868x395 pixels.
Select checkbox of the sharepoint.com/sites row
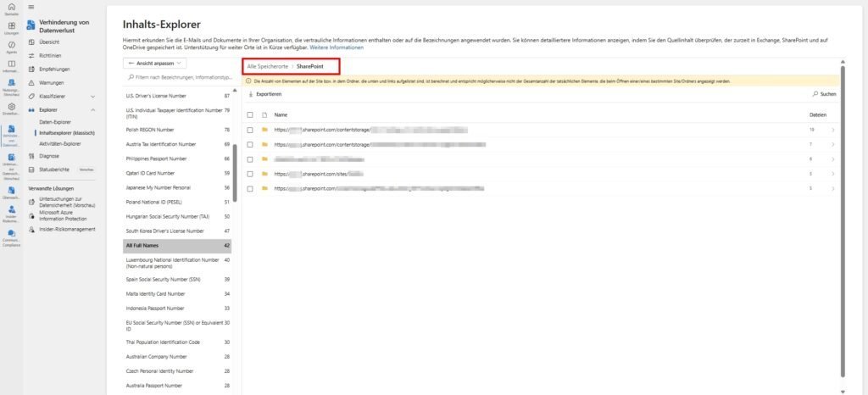coord(250,173)
